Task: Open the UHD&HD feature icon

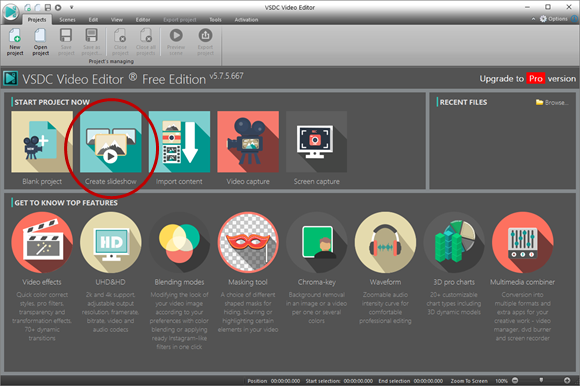Action: coord(111,243)
